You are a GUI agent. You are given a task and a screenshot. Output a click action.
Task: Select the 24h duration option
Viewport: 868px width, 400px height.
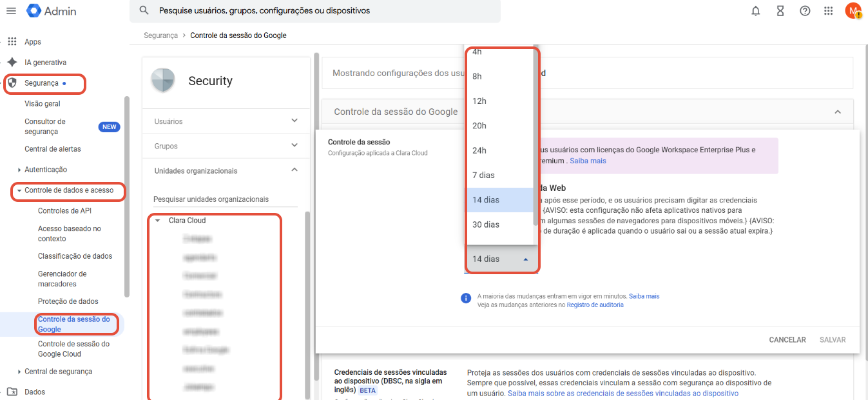499,150
